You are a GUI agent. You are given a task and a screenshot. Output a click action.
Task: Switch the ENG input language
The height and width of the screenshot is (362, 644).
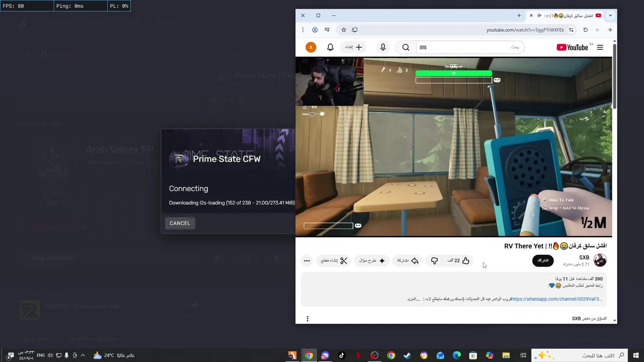(41, 355)
